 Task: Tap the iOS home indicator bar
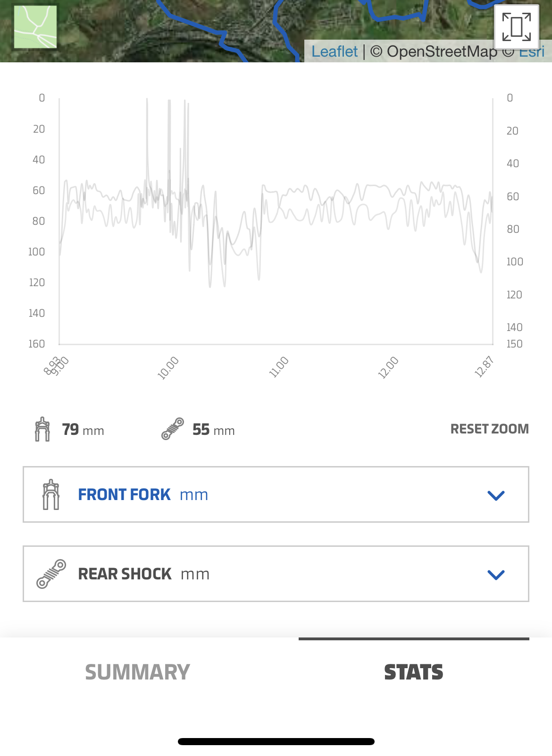276,741
